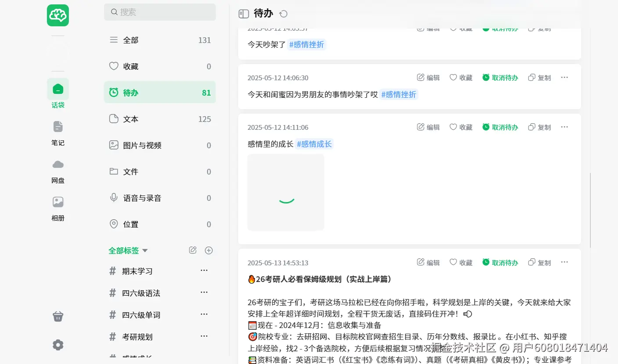Viewport: 618px width, 364px height.
Task: Click #感情挫折 tag in 闺蜜 note
Action: click(x=399, y=94)
